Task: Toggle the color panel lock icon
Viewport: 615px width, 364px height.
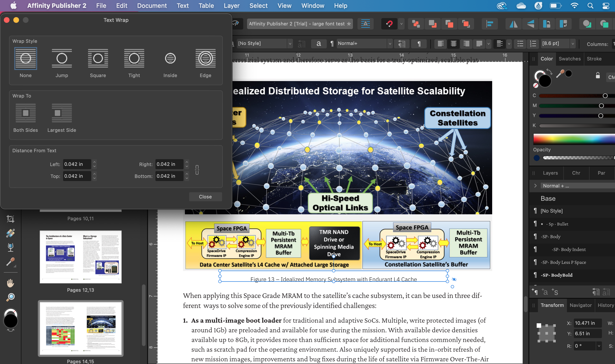Action: (598, 75)
